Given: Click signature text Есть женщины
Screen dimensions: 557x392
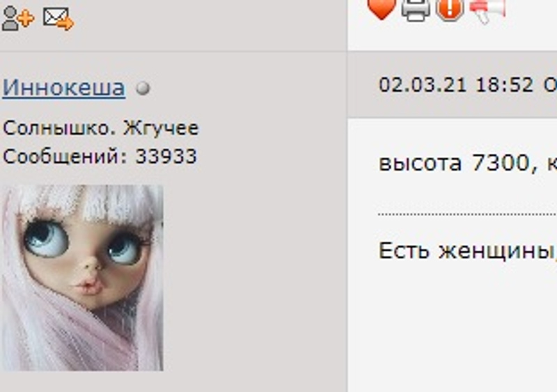Looking at the screenshot, I should [x=468, y=251].
